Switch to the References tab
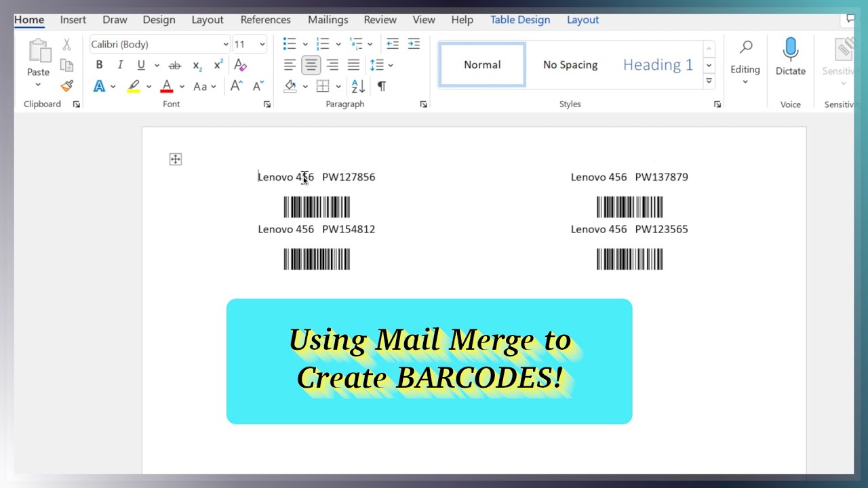The image size is (868, 488). click(266, 20)
